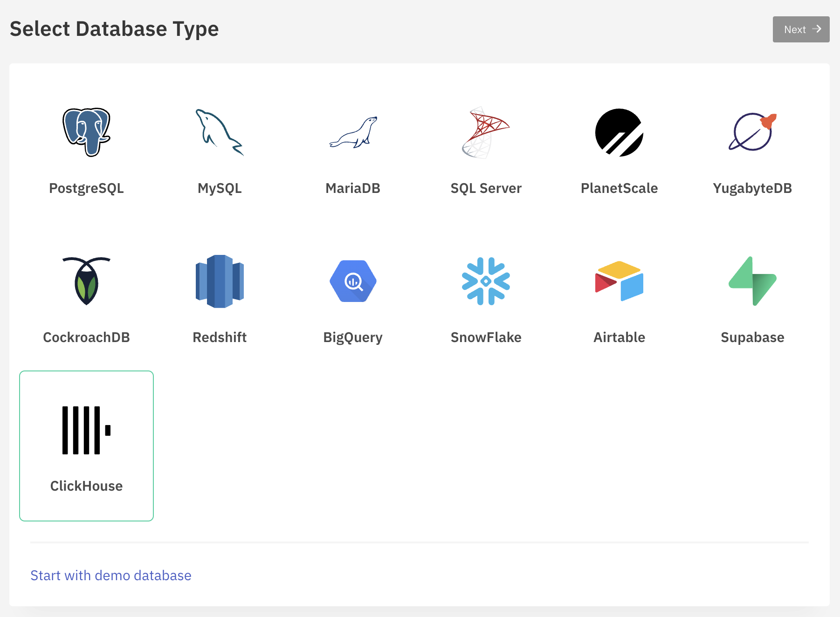Choose the BigQuery hexagon icon
The width and height of the screenshot is (840, 617).
353,281
